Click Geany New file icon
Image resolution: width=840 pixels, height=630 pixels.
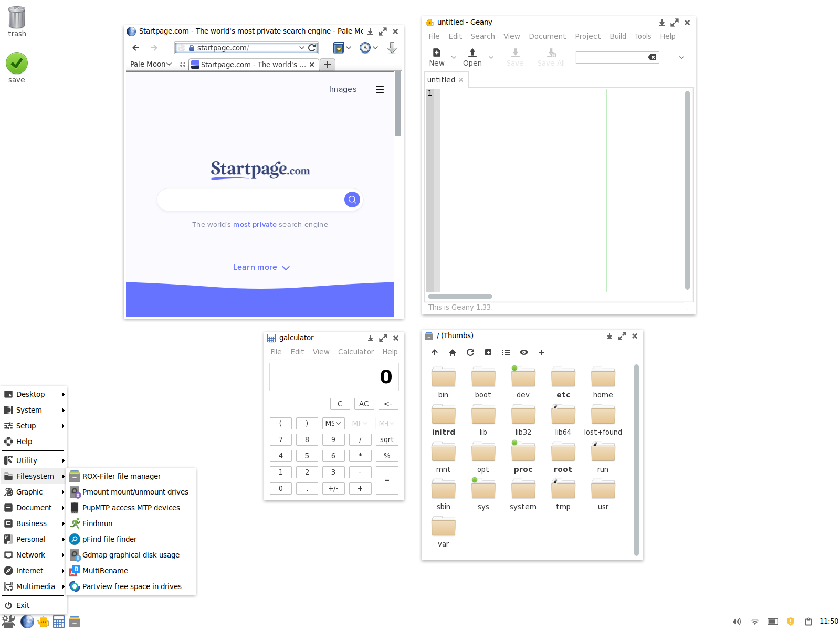(x=437, y=52)
